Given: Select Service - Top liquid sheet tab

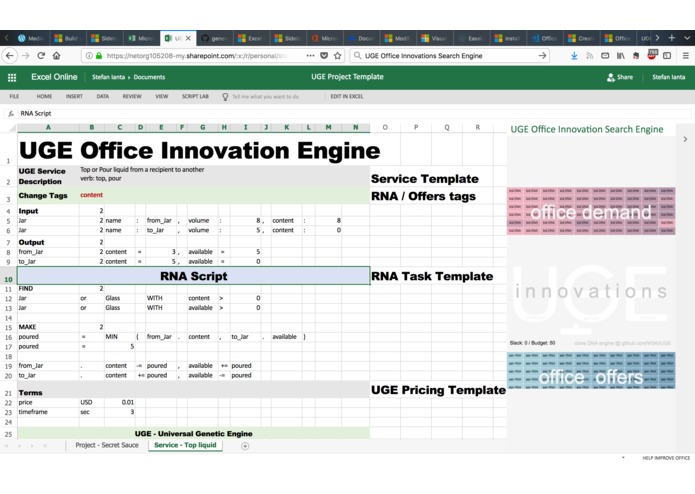Looking at the screenshot, I should point(185,445).
